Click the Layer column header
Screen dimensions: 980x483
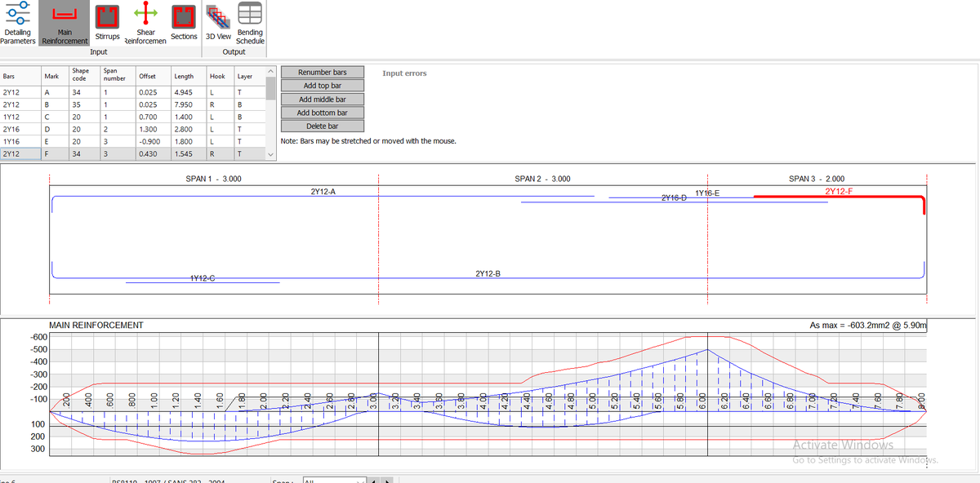(x=249, y=76)
